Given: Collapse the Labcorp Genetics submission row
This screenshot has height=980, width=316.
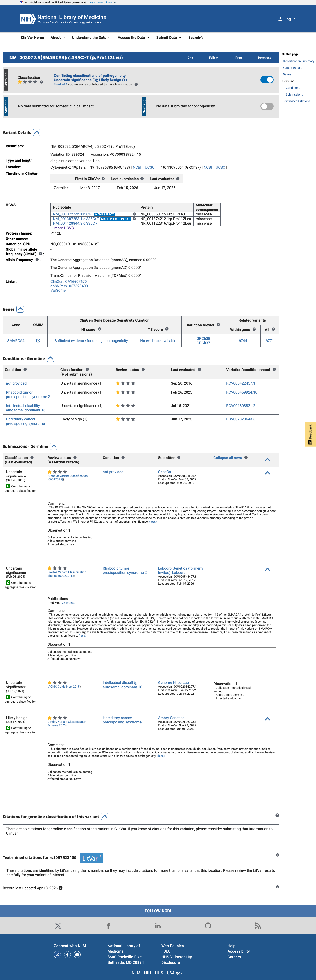Looking at the screenshot, I should pyautogui.click(x=267, y=569).
